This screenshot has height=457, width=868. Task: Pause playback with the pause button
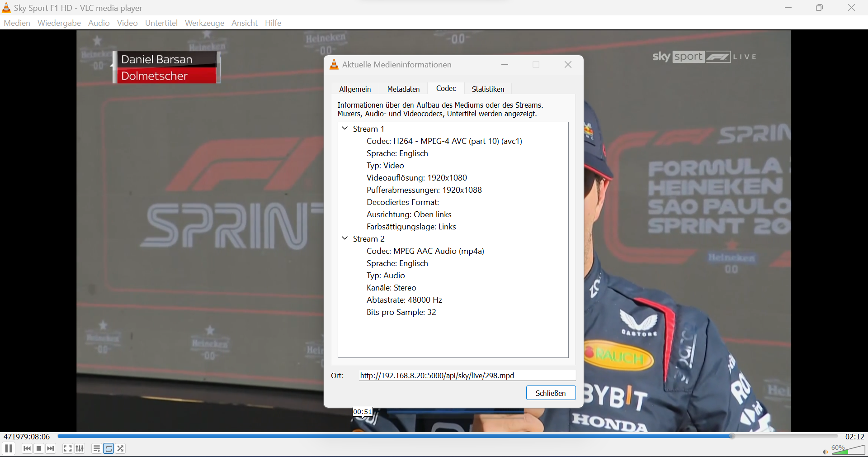click(x=9, y=448)
